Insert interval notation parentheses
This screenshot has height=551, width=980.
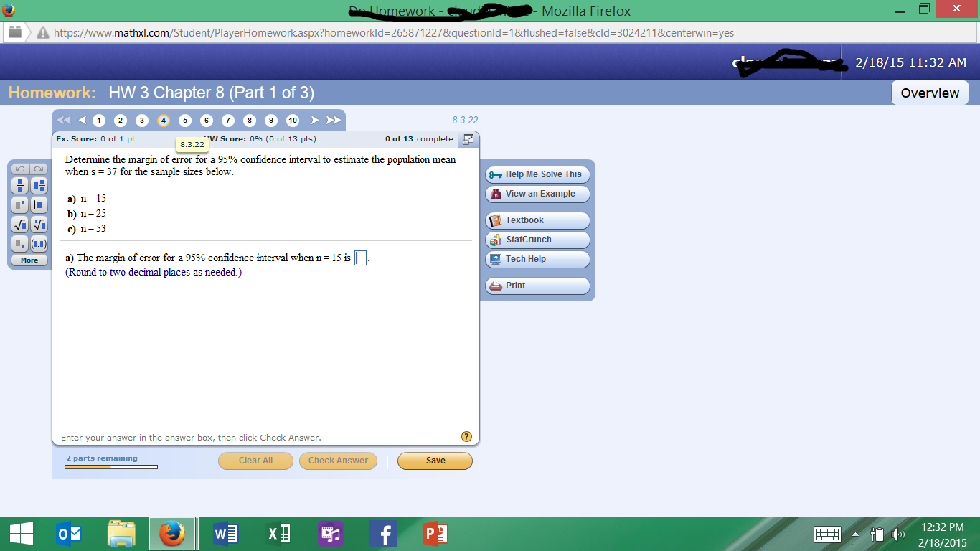pyautogui.click(x=37, y=243)
